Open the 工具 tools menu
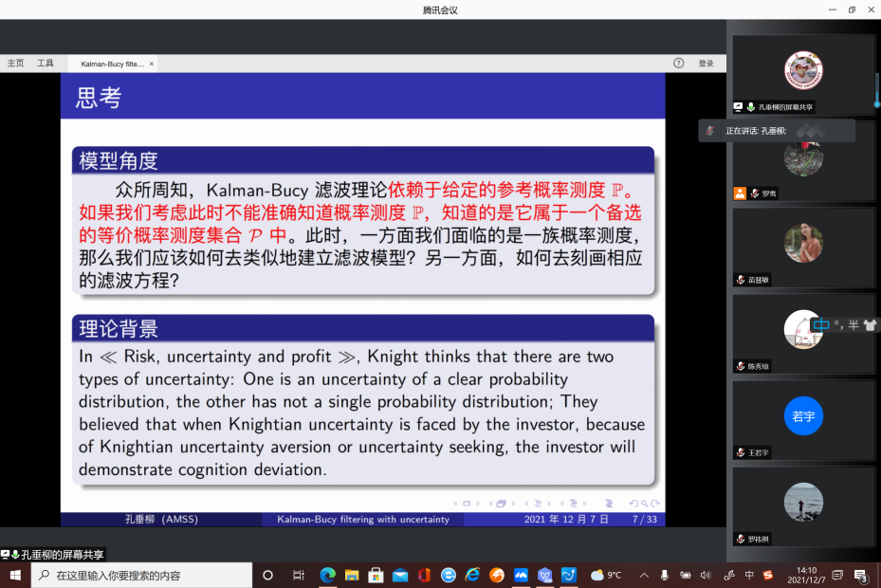 click(x=46, y=64)
